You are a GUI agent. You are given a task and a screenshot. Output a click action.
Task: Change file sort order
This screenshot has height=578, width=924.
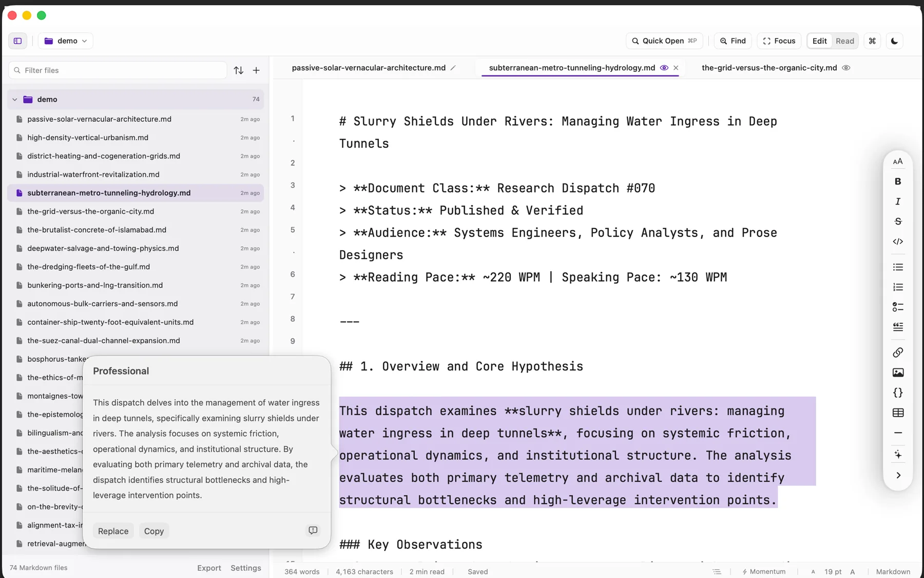(239, 70)
